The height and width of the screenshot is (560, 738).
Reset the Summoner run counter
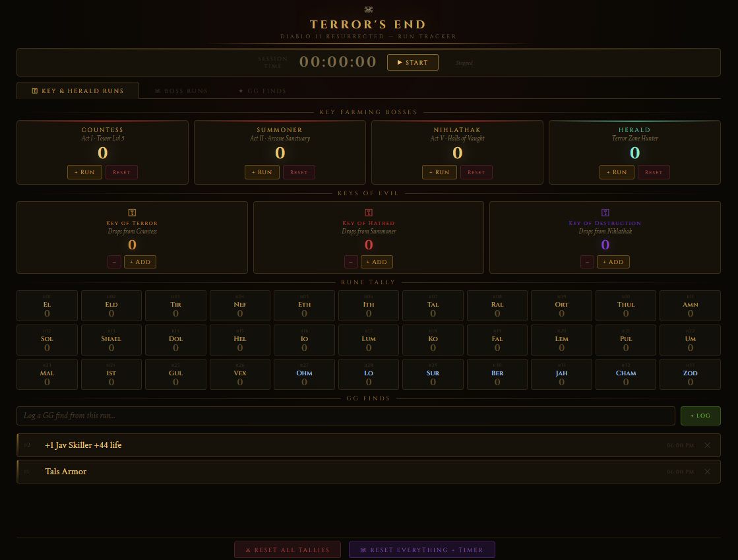pos(299,172)
